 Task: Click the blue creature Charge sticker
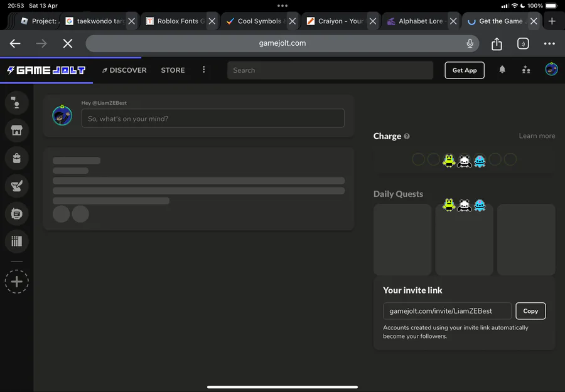480,161
